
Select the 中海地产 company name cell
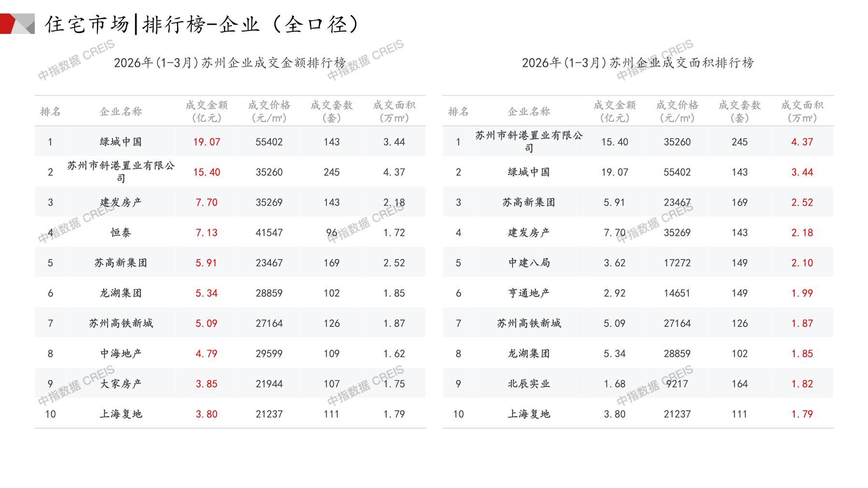point(121,353)
